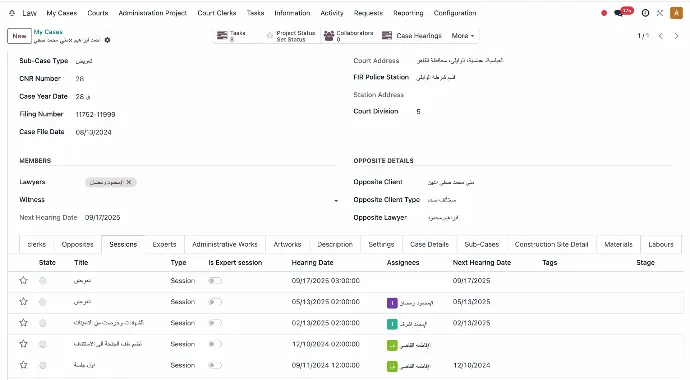Set state circle for 09/17/2025 session
The width and height of the screenshot is (690, 380).
(x=43, y=281)
